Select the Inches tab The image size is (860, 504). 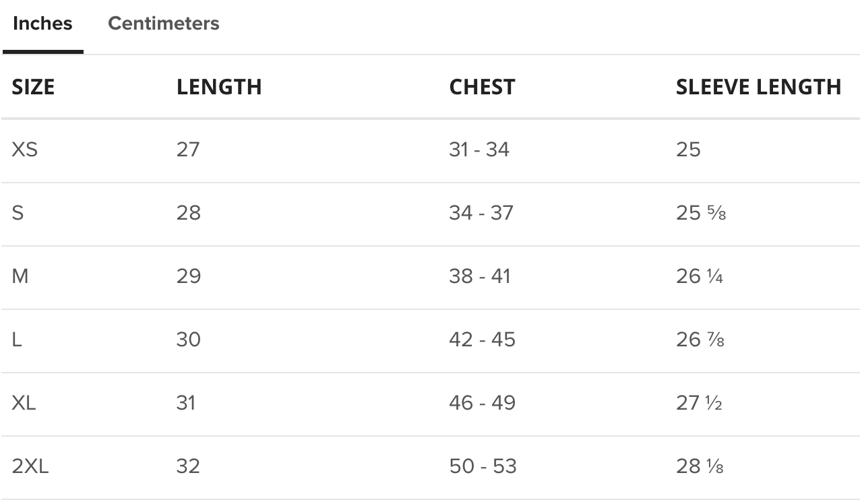coord(42,24)
